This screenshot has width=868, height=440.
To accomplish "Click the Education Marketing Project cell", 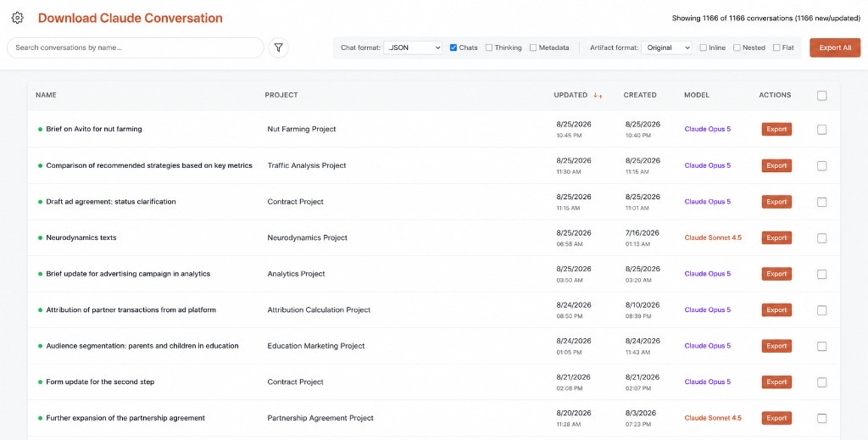I will pyautogui.click(x=316, y=346).
